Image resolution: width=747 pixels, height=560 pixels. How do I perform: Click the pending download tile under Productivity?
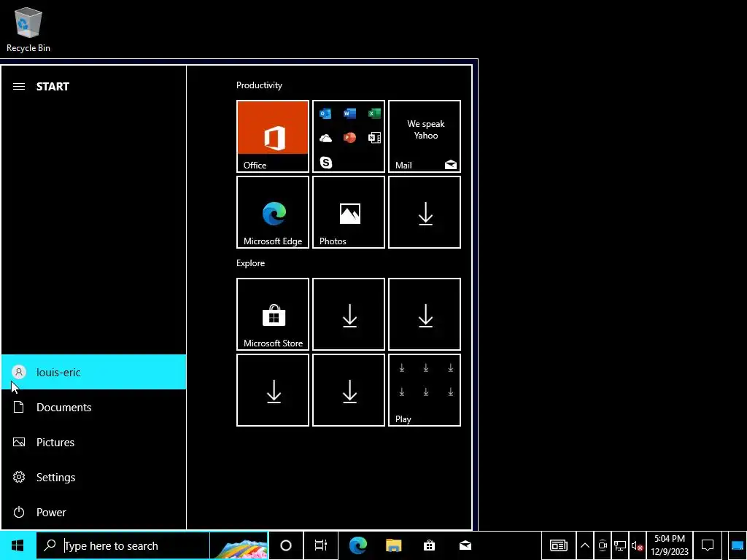425,212
